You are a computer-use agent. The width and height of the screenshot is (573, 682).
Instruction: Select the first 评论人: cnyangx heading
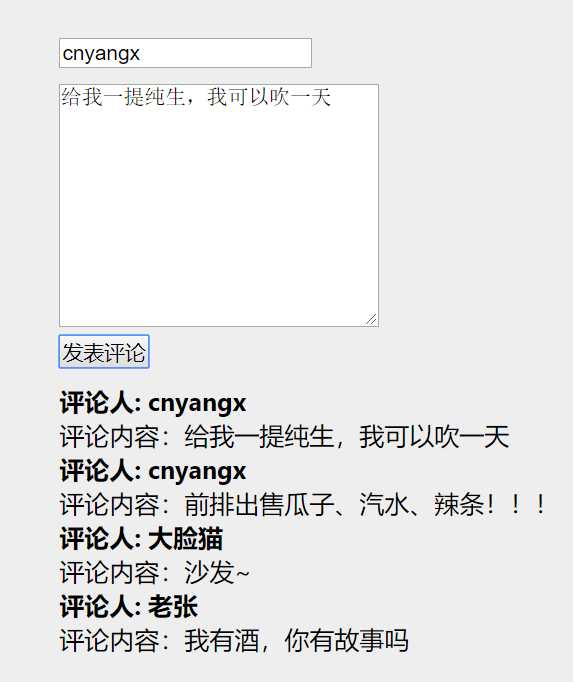coord(153,403)
